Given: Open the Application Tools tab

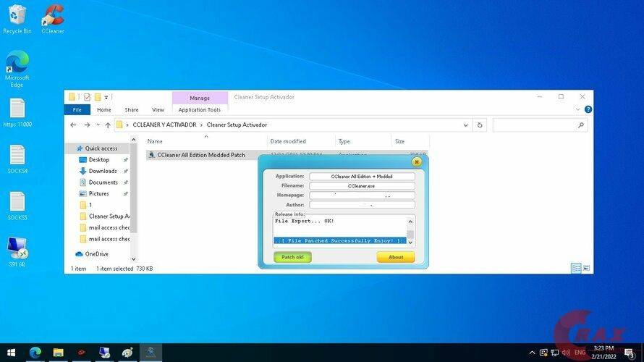Looking at the screenshot, I should 200,110.
